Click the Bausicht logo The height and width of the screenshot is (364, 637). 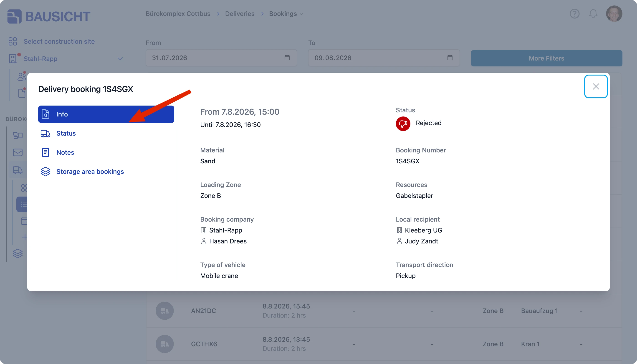click(x=49, y=17)
